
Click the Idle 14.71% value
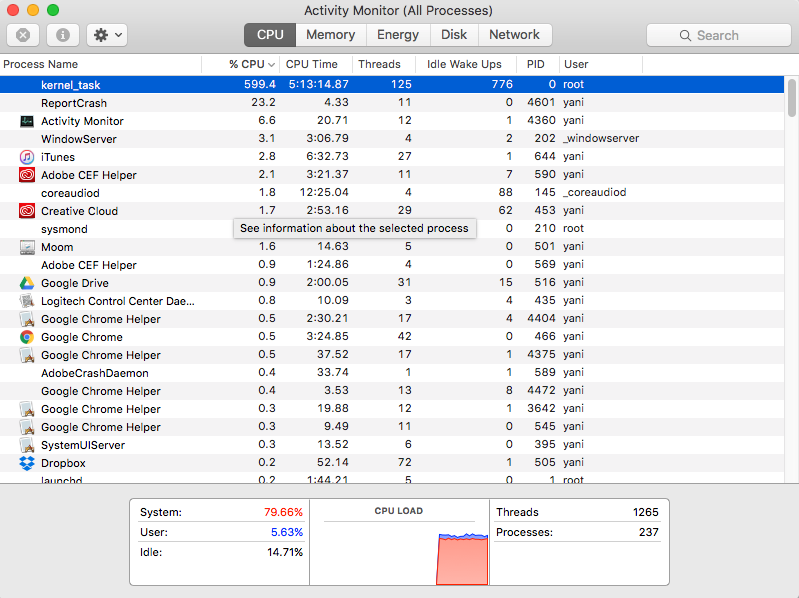[285, 552]
